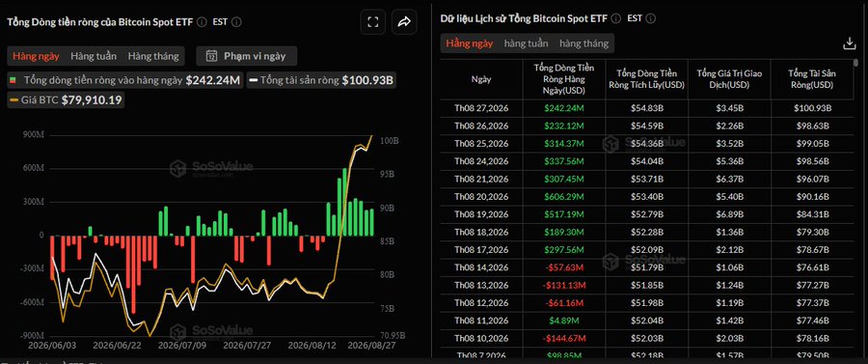
Task: Click Tổng Giá Trị Giao Dịch header
Action: click(730, 79)
